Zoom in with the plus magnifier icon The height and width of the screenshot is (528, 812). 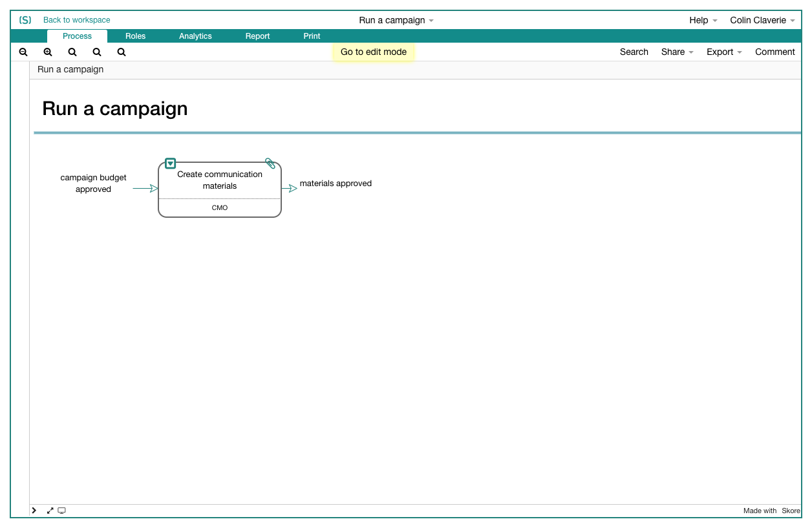pyautogui.click(x=48, y=52)
